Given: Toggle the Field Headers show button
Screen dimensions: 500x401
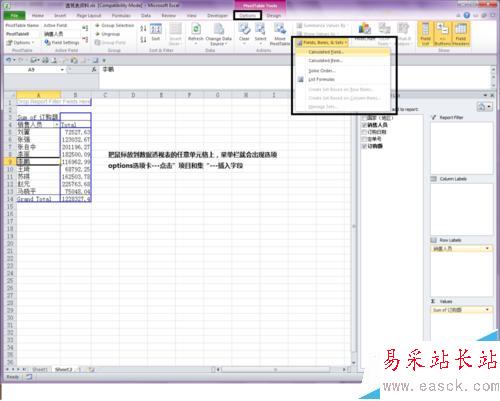Looking at the screenshot, I should 461,34.
